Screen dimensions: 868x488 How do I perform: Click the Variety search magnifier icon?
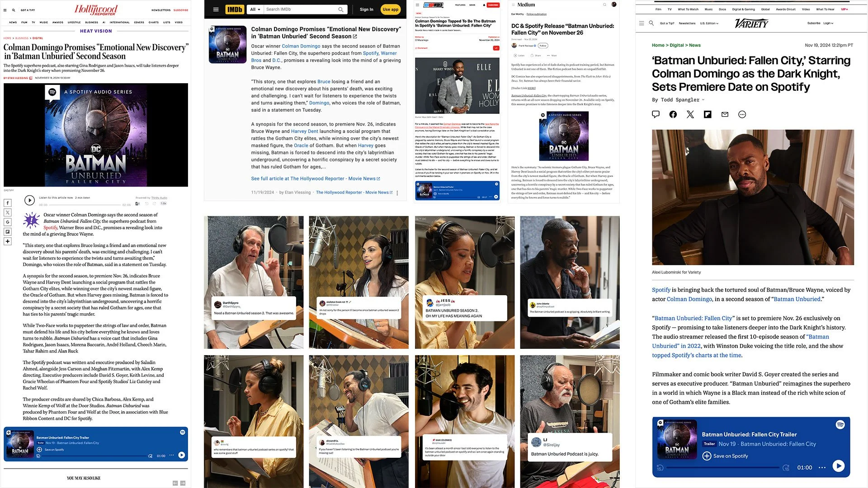tap(651, 23)
